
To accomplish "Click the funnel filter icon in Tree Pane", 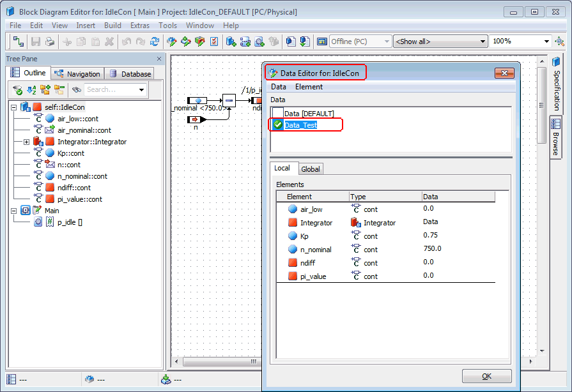I will (17, 89).
